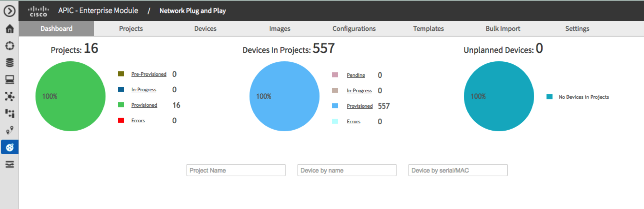
Task: Click the 'Devices In Projects: 557' heading
Action: coord(289,49)
